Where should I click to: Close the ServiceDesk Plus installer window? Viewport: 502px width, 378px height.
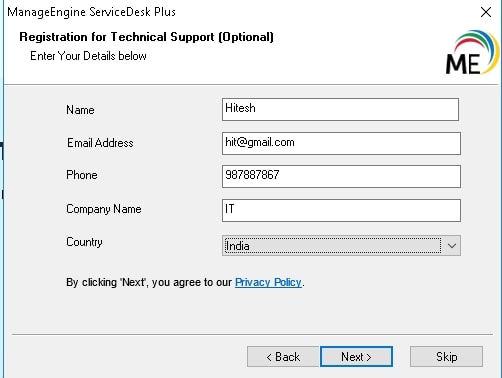[x=486, y=12]
